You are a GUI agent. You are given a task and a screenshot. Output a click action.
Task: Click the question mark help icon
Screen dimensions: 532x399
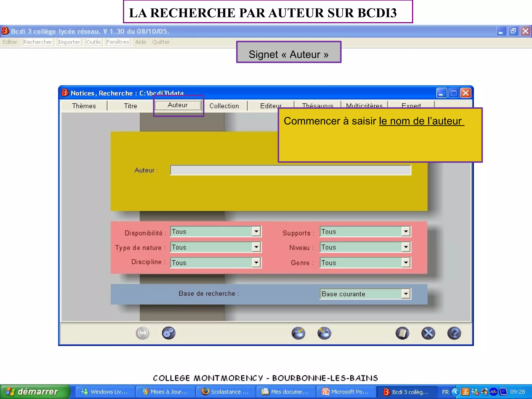pyautogui.click(x=454, y=333)
